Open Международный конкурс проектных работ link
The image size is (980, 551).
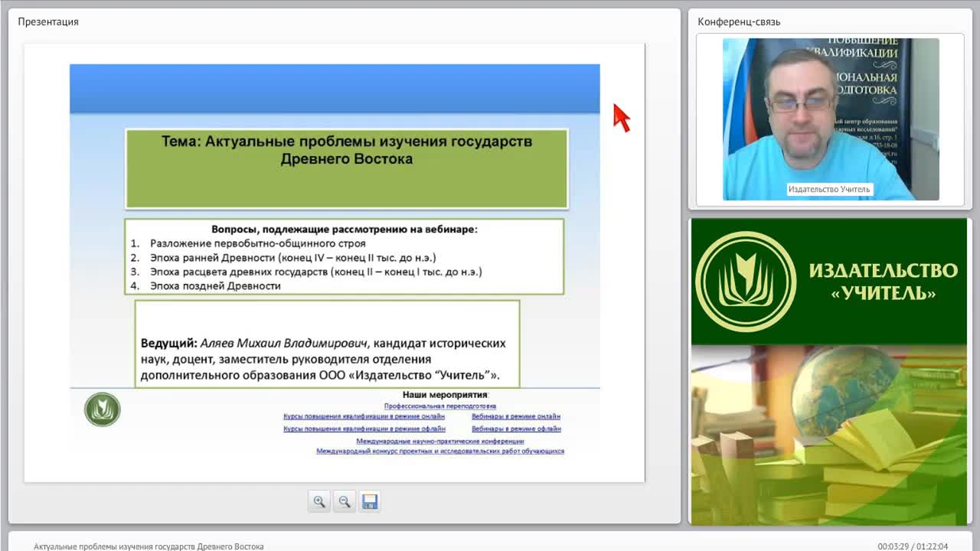click(440, 452)
